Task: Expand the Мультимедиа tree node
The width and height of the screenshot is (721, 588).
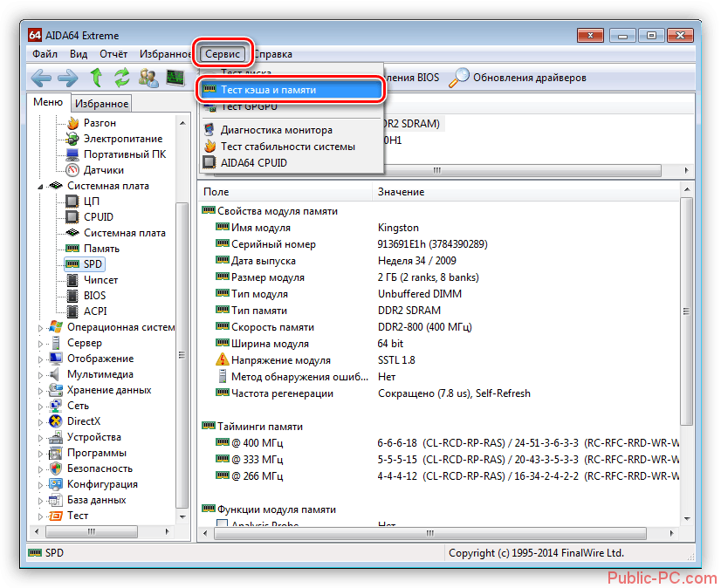Action: point(41,374)
